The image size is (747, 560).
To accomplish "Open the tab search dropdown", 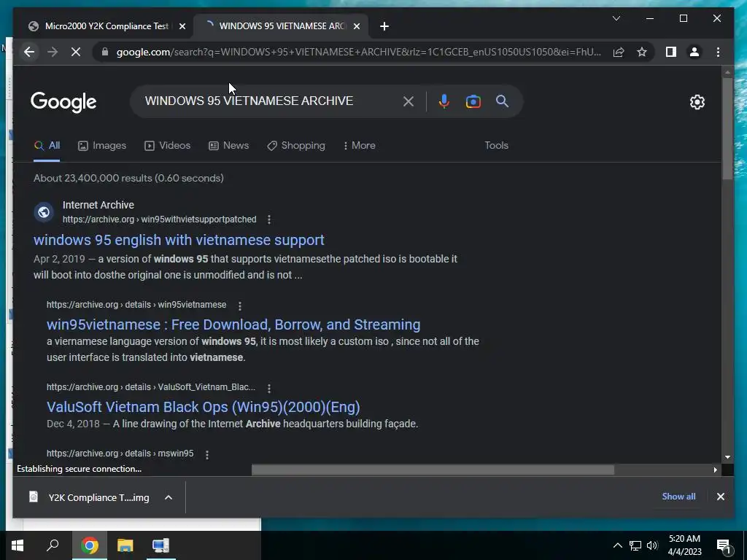I will pos(616,18).
